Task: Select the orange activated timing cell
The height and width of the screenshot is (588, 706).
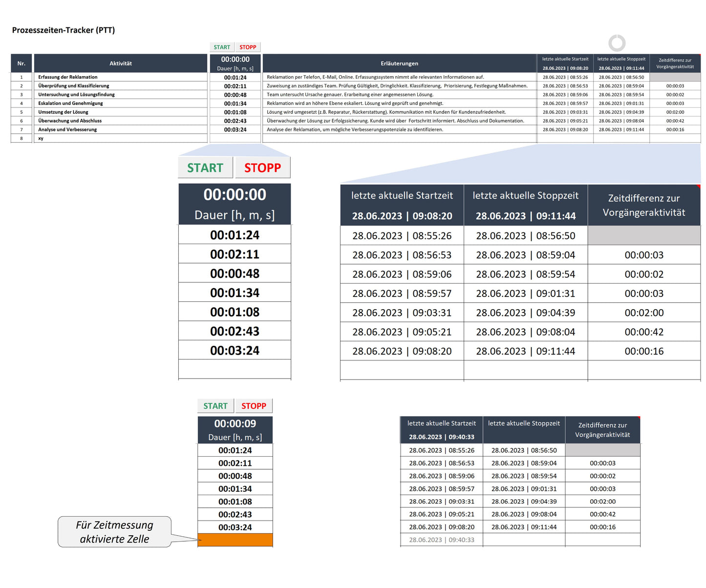Action: (x=235, y=540)
